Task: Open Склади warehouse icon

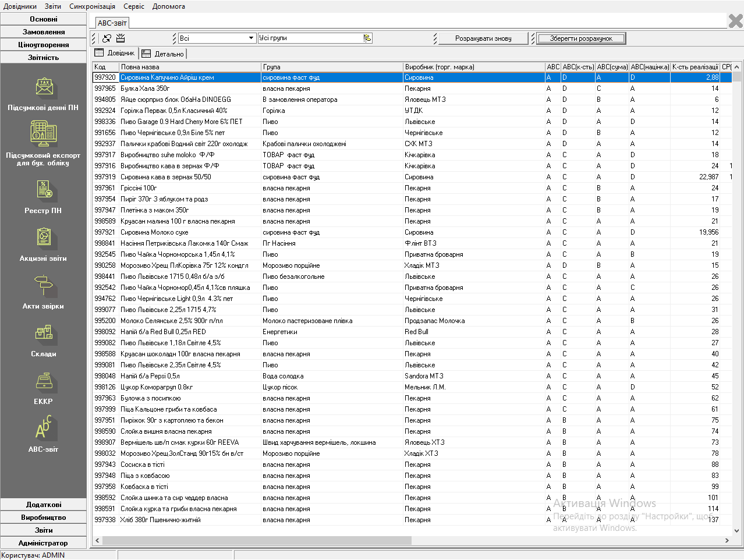Action: point(44,333)
